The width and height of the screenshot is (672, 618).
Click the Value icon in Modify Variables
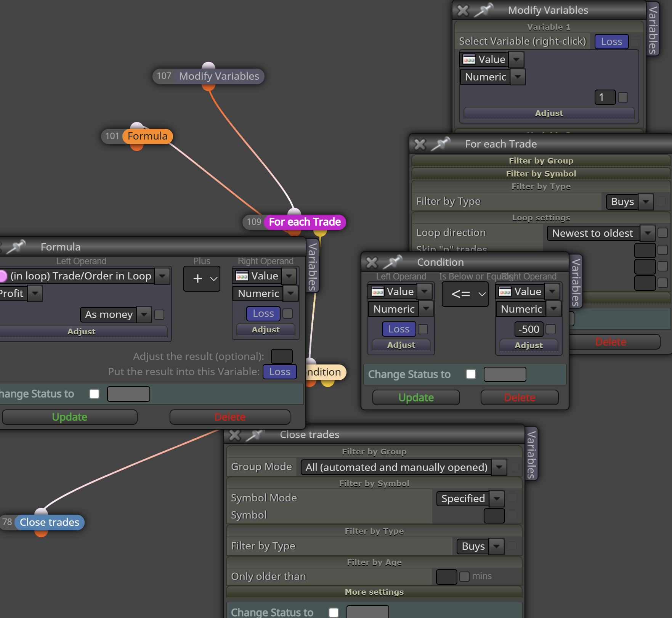pyautogui.click(x=469, y=59)
